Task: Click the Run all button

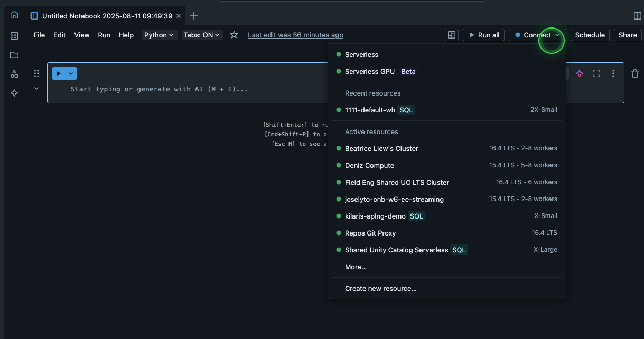Action: pos(483,35)
